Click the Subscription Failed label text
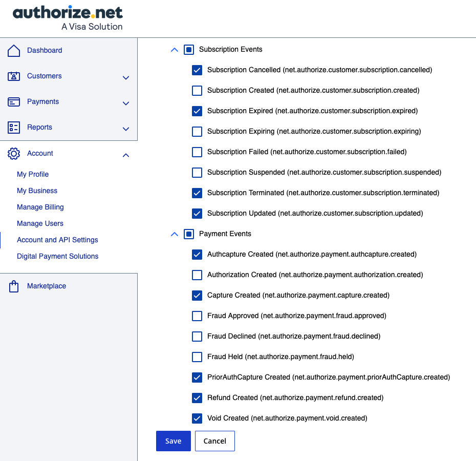This screenshot has width=476, height=461. point(307,152)
